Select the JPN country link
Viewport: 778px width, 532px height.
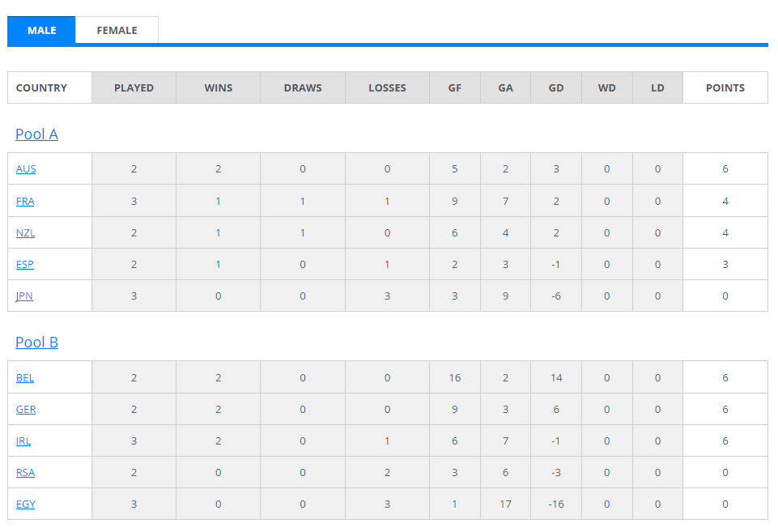click(24, 296)
